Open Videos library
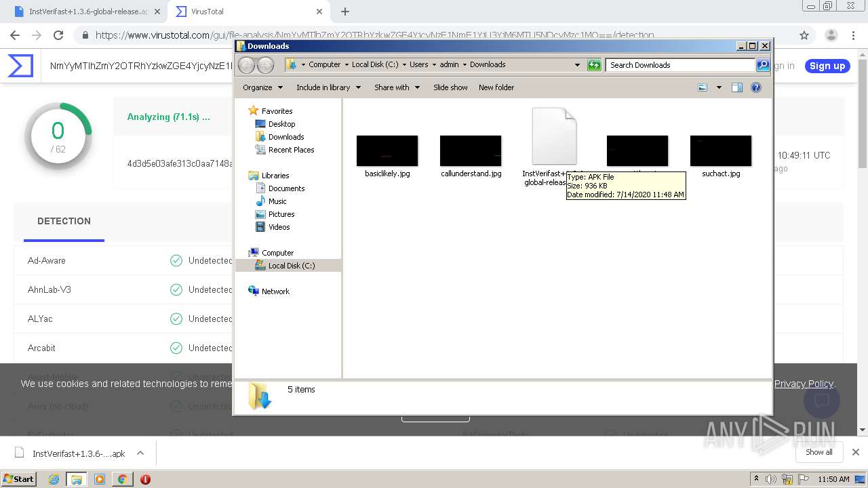868x488 pixels. pyautogui.click(x=279, y=227)
